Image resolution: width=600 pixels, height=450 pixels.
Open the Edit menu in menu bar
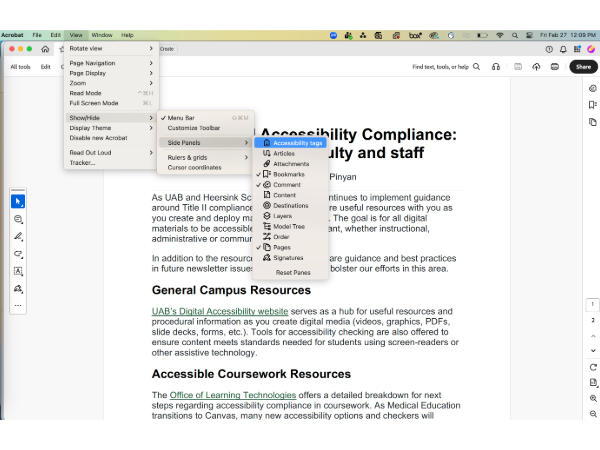coord(55,35)
